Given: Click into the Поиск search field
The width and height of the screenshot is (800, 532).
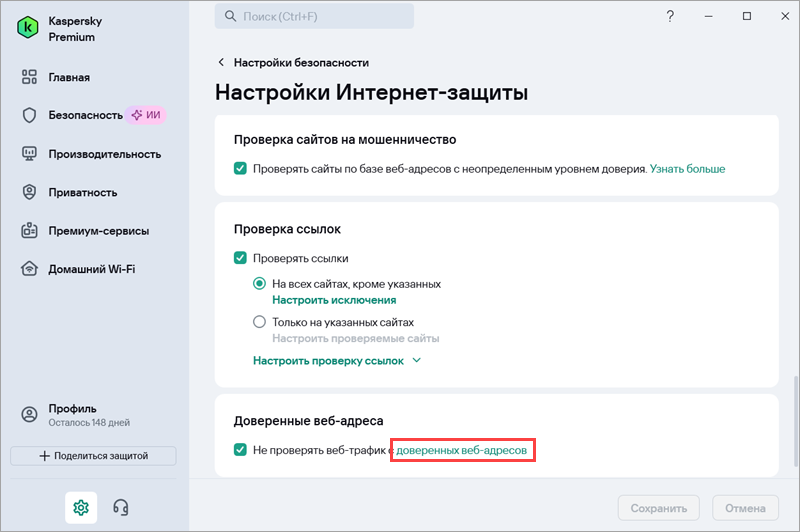Looking at the screenshot, I should click(x=314, y=16).
